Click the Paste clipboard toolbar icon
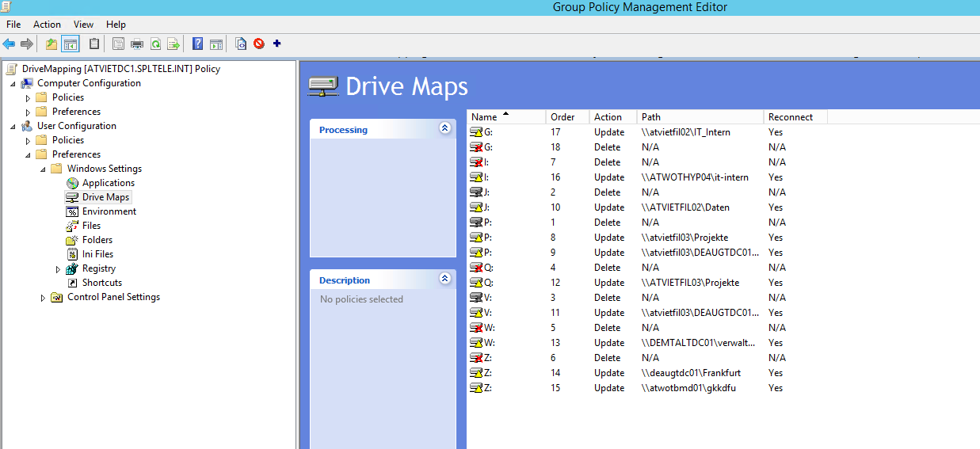This screenshot has height=449, width=980. (x=94, y=44)
